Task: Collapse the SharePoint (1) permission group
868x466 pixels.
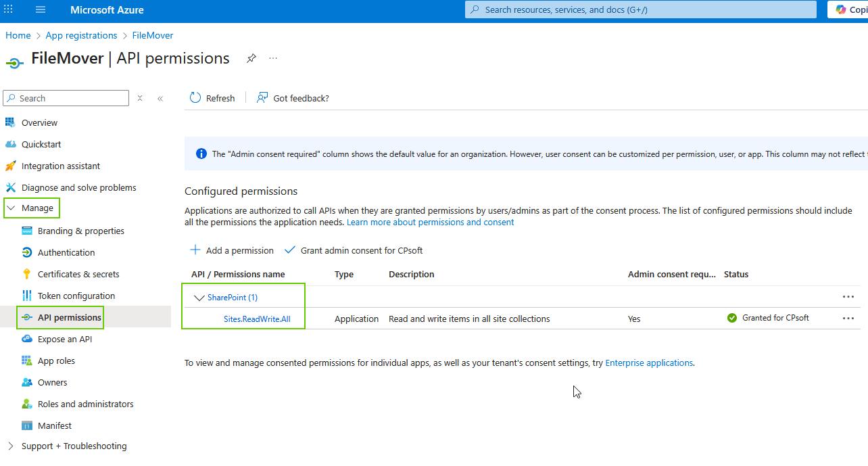Action: pyautogui.click(x=199, y=297)
